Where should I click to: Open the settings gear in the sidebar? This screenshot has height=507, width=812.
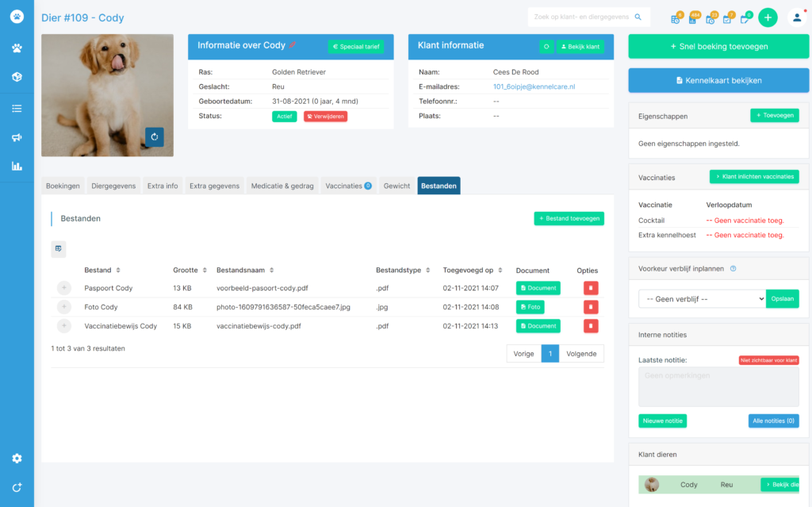click(17, 458)
